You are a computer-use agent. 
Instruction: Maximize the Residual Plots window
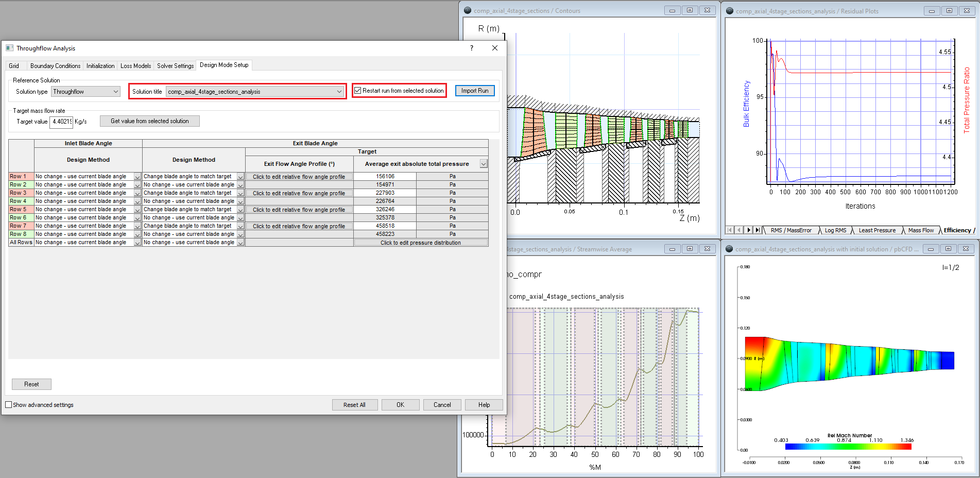(949, 11)
